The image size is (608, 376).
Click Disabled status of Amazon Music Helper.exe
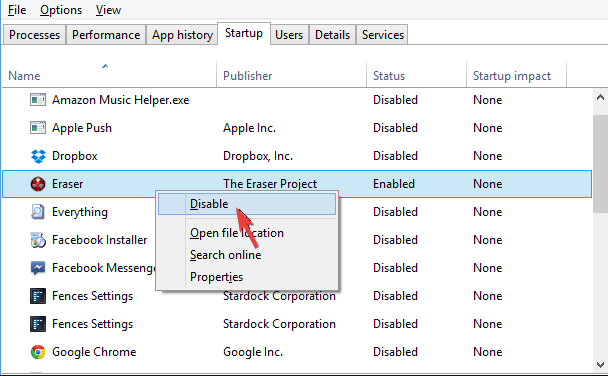click(396, 100)
